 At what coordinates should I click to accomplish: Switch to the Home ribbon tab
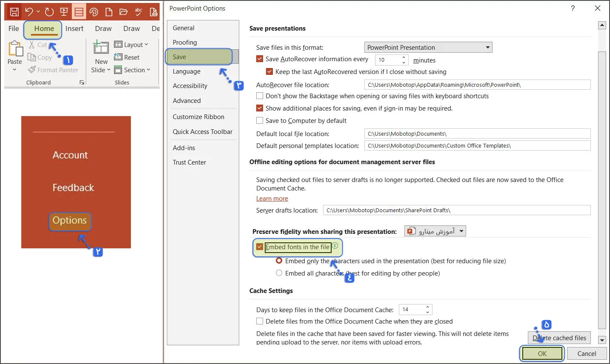click(44, 28)
